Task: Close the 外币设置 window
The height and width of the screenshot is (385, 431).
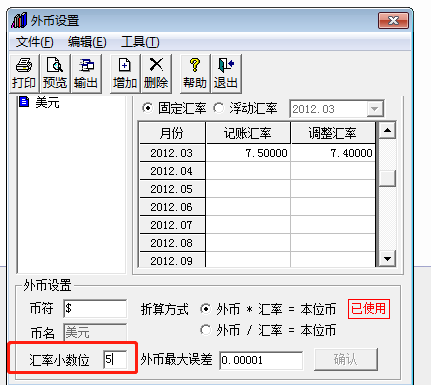Action: [393, 21]
